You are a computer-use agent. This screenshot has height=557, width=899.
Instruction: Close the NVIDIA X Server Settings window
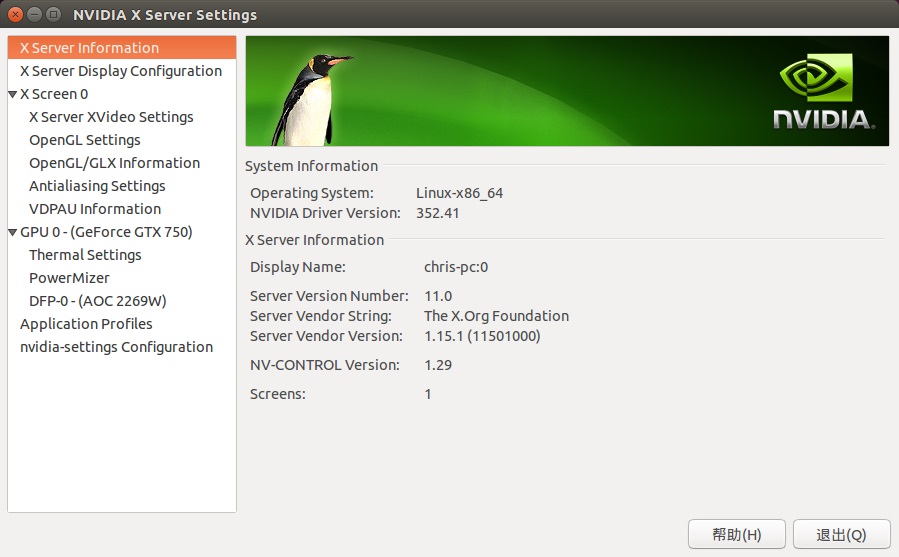click(x=15, y=14)
